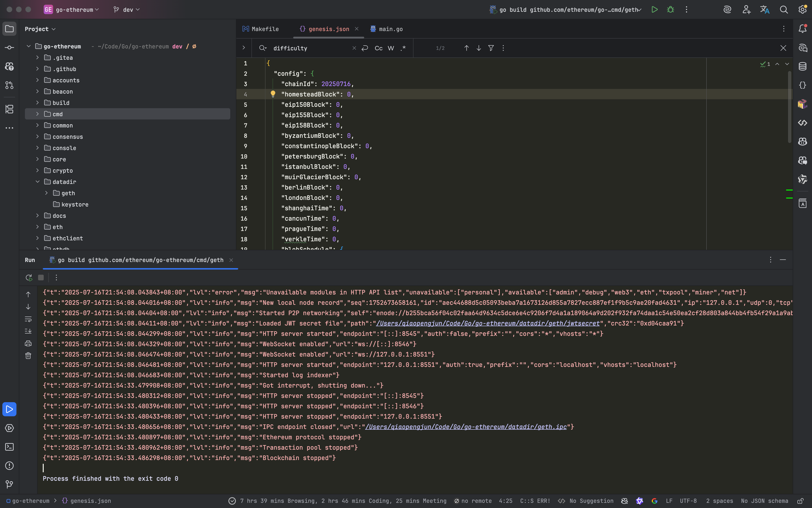Change the 2 spaces indent setting
This screenshot has width=812, height=508.
pos(719,501)
